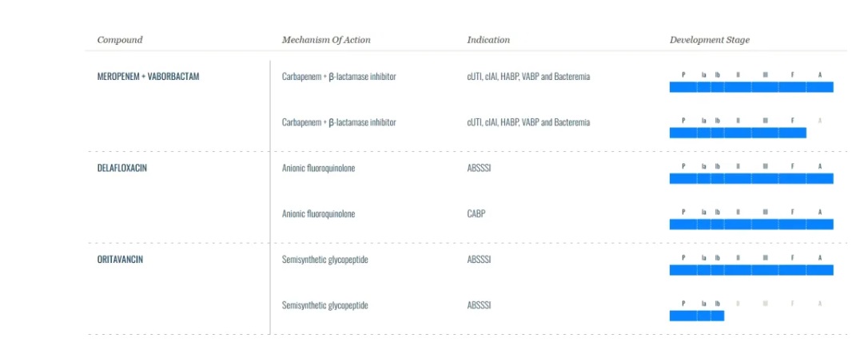
Task: Click the progress bar in the CABP row
Action: pos(751,225)
